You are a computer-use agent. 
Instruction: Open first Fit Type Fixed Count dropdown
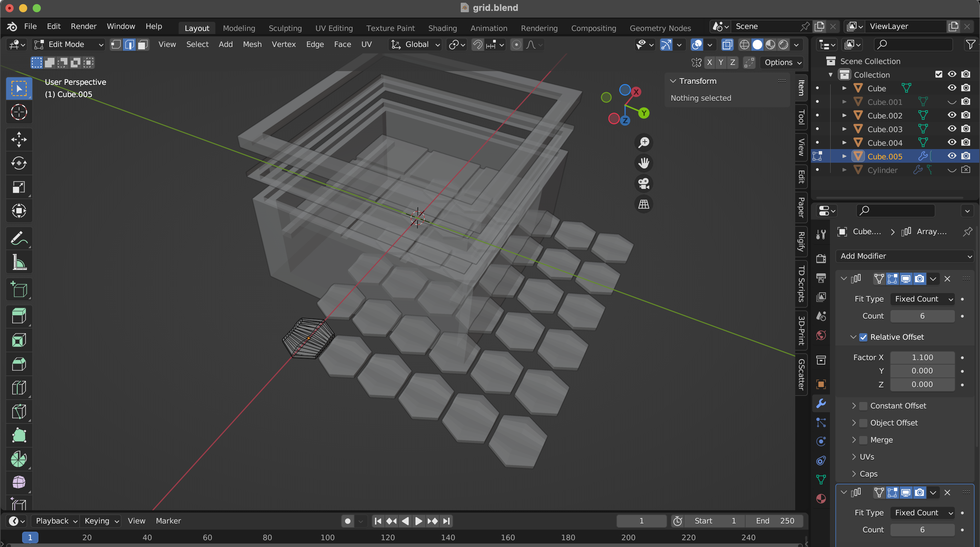coord(922,299)
